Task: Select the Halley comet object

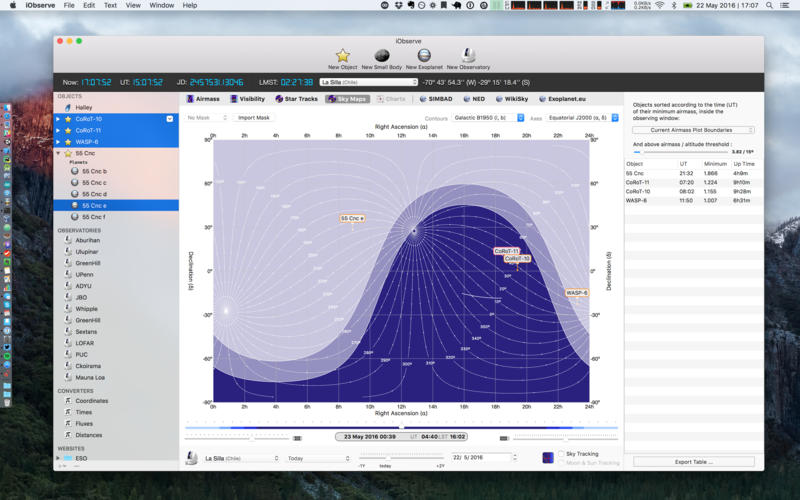Action: 116,108
